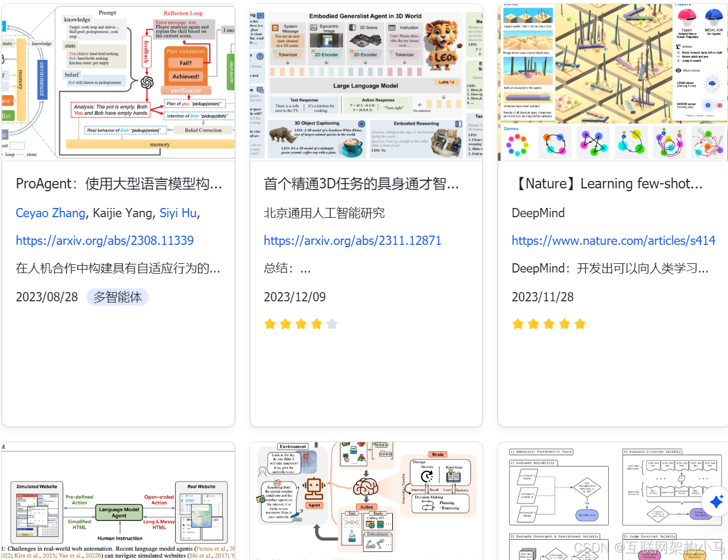The height and width of the screenshot is (560, 728).
Task: Click the date 2023/08/28
Action: point(47,297)
